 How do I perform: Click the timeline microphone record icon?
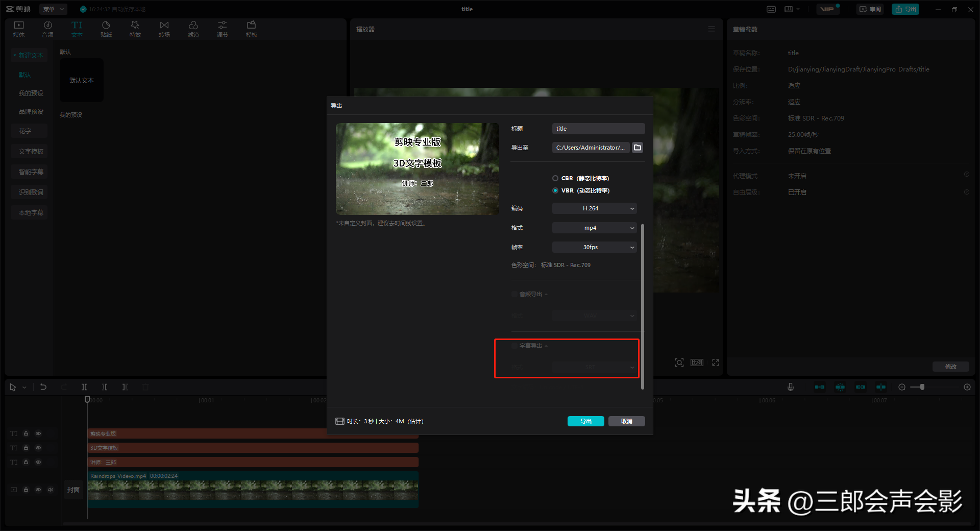pyautogui.click(x=791, y=387)
